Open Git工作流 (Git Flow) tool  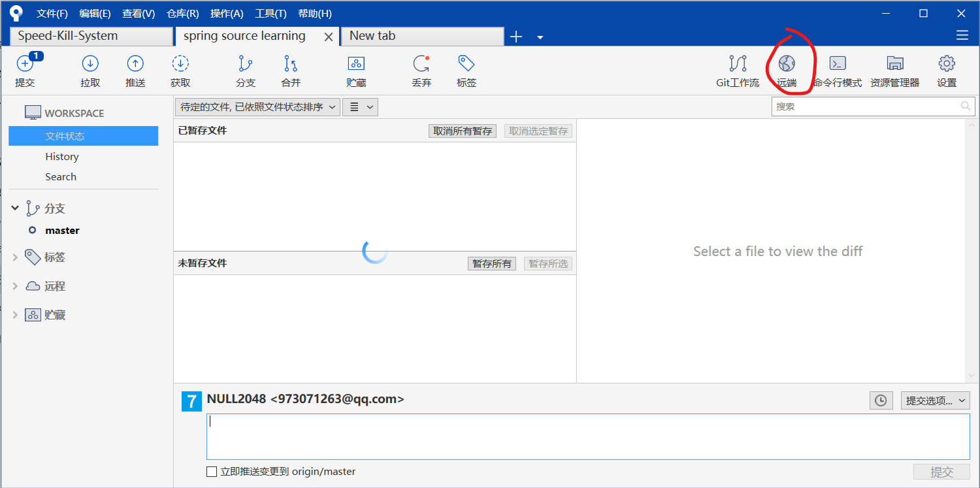(x=738, y=71)
